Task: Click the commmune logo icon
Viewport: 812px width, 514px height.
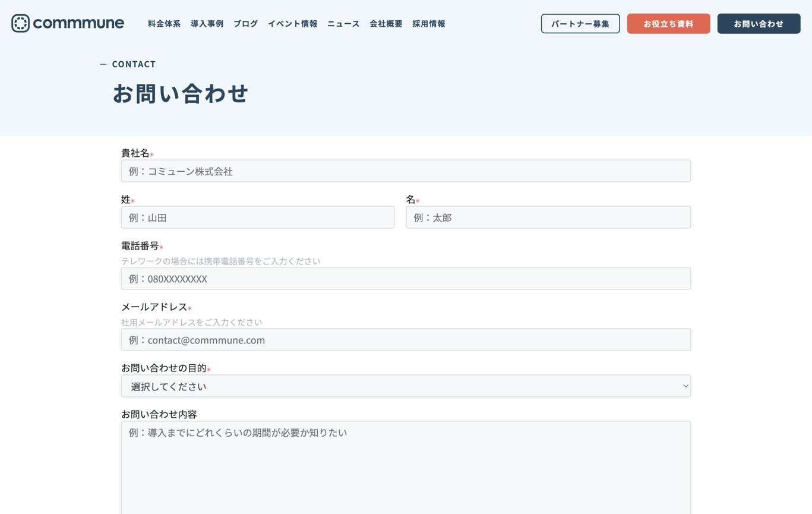Action: [20, 23]
